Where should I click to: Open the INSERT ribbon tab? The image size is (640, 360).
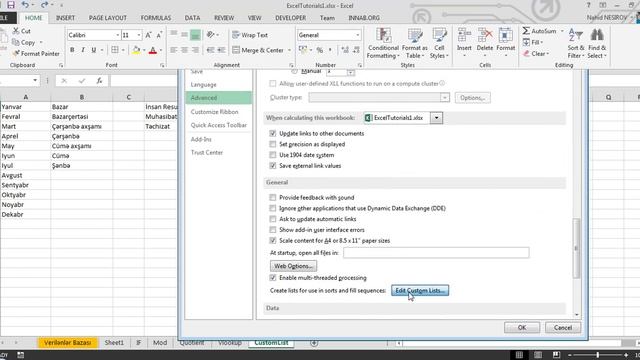[65, 18]
